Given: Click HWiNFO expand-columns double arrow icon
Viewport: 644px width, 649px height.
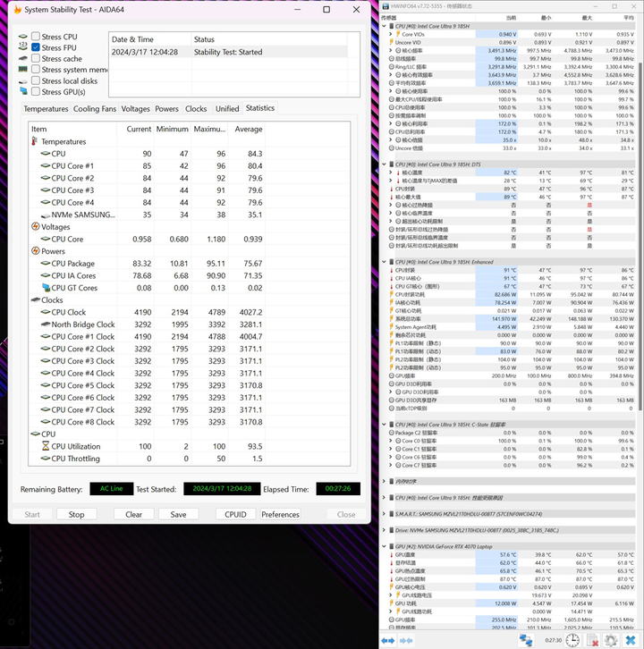Looking at the screenshot, I should 388,640.
